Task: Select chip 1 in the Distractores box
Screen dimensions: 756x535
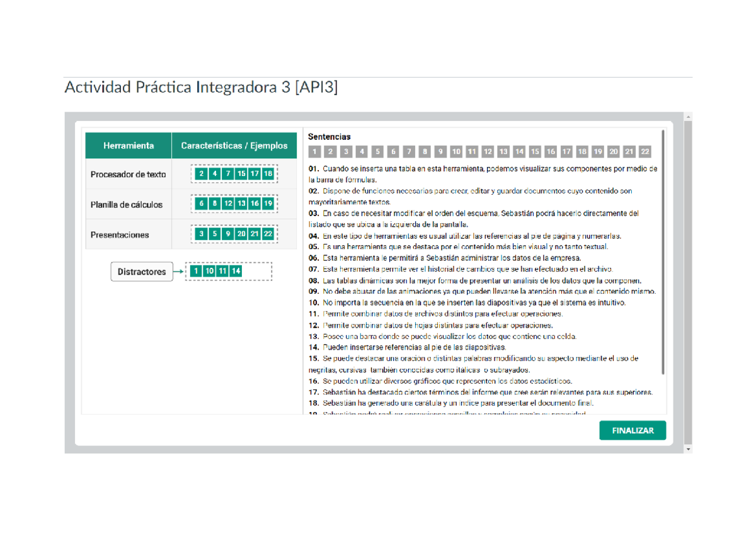Action: coord(195,271)
